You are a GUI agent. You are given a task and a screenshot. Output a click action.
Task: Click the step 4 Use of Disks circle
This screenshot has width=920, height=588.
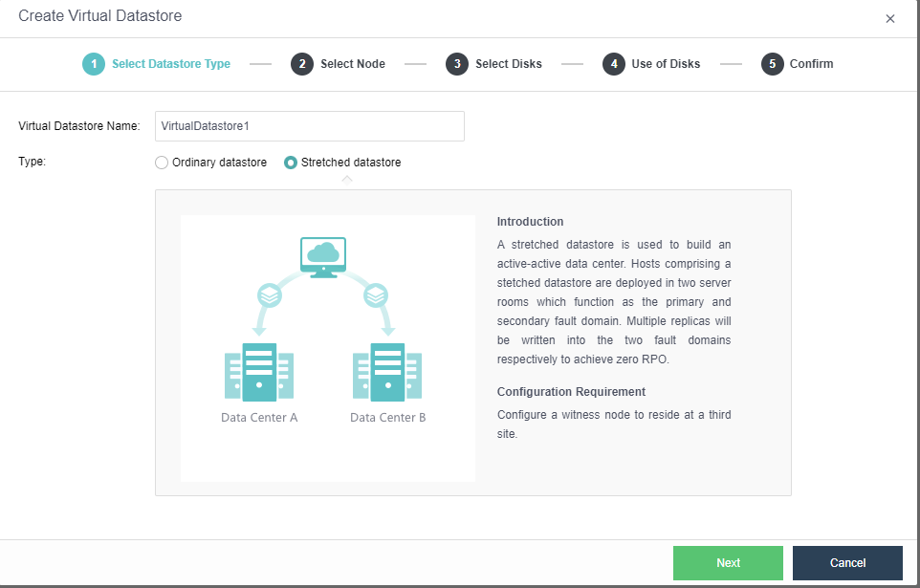[614, 63]
